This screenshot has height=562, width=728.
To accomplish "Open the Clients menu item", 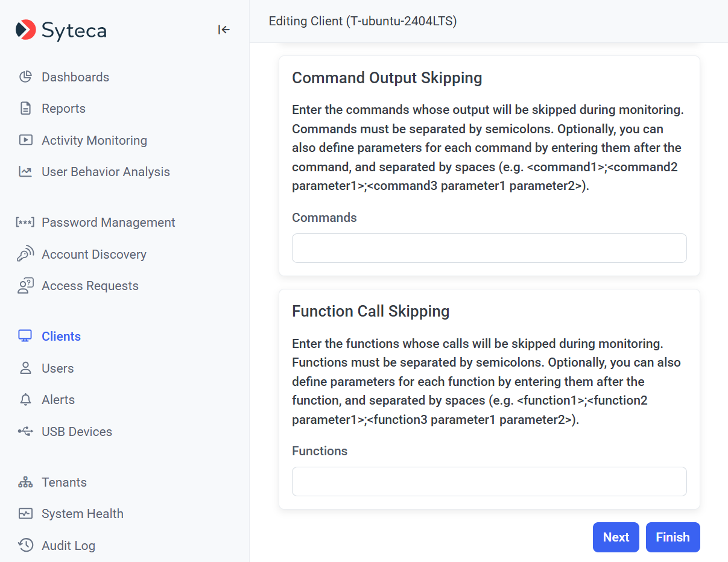I will [x=61, y=336].
